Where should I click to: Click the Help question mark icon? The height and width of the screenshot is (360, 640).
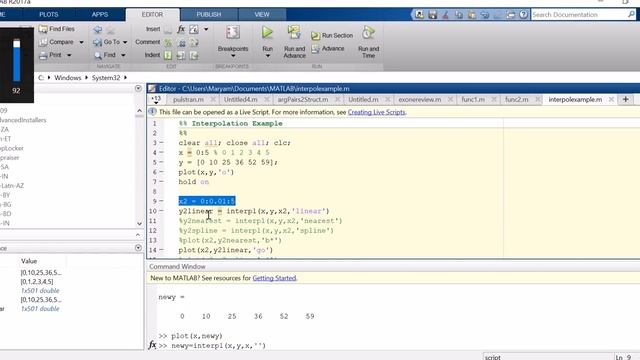(x=524, y=15)
